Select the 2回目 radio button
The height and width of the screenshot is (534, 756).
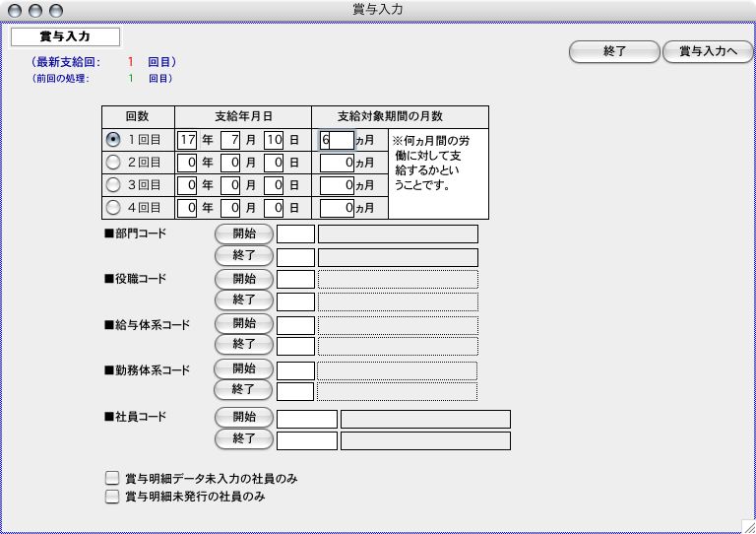[x=114, y=162]
